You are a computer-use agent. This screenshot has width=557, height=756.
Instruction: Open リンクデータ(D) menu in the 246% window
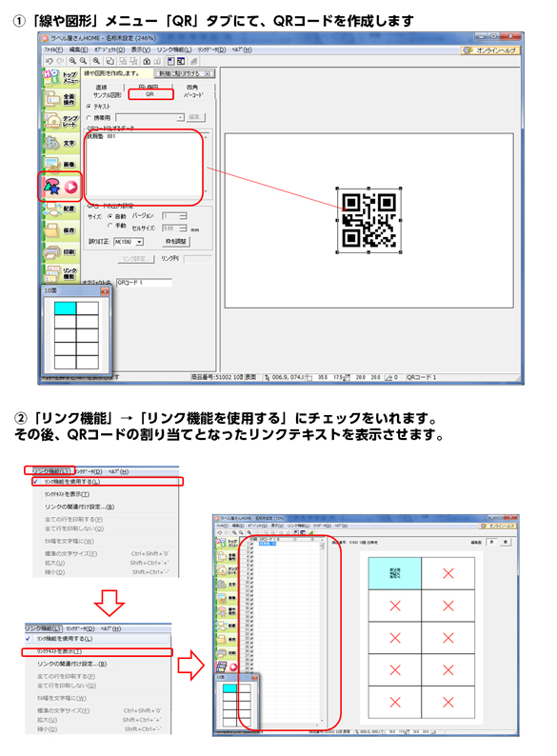(211, 50)
